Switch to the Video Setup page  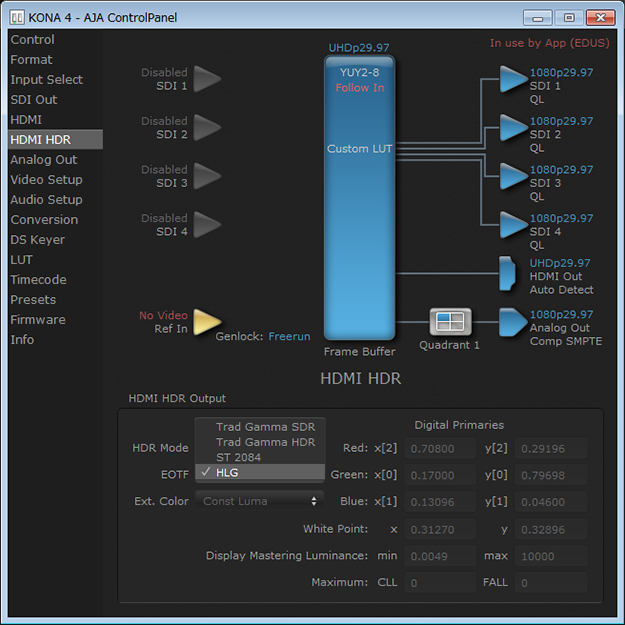click(46, 180)
